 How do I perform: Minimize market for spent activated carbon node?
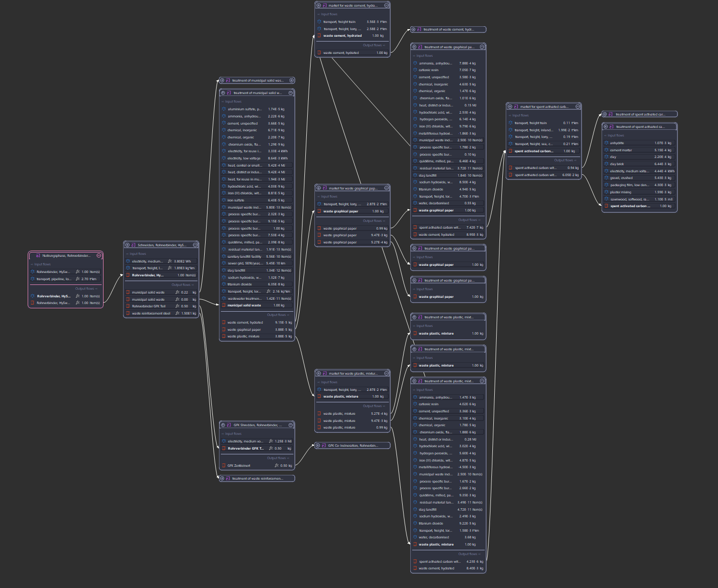pyautogui.click(x=578, y=106)
